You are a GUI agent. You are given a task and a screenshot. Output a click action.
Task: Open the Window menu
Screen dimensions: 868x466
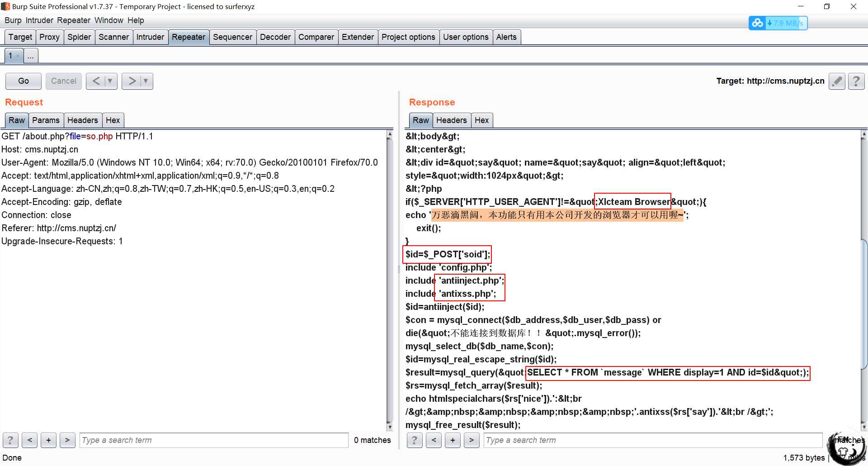(109, 20)
